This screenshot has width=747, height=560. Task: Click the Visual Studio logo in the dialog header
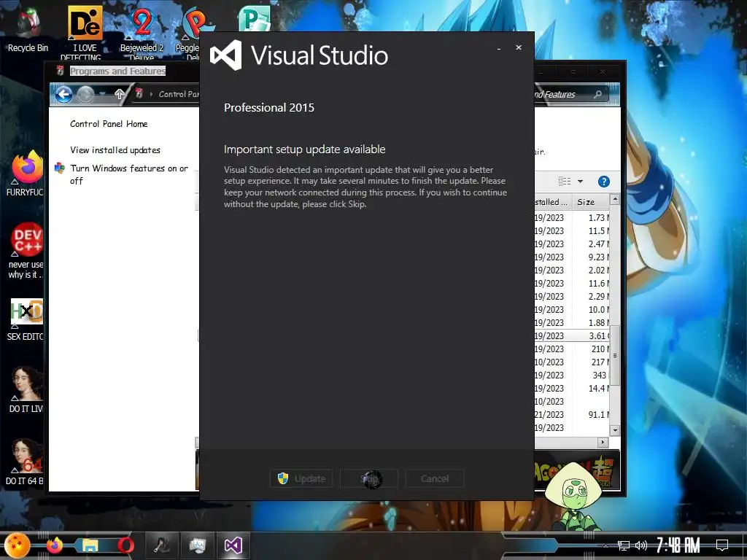pyautogui.click(x=226, y=55)
